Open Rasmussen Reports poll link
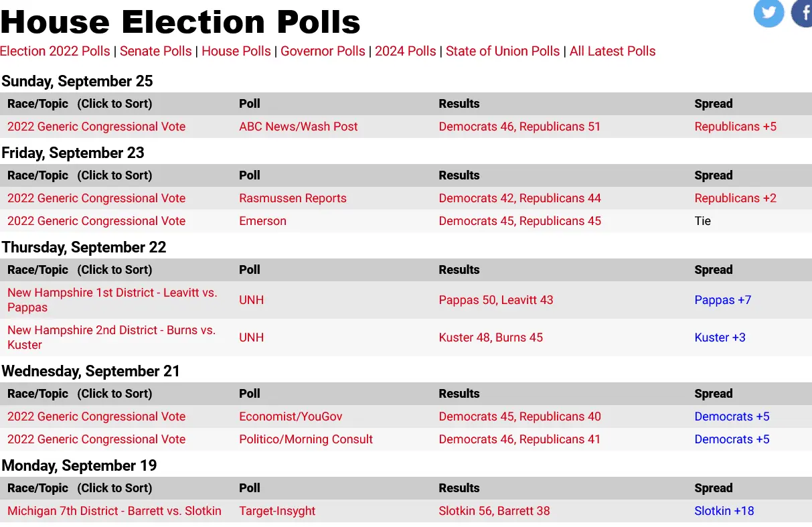 click(x=293, y=198)
